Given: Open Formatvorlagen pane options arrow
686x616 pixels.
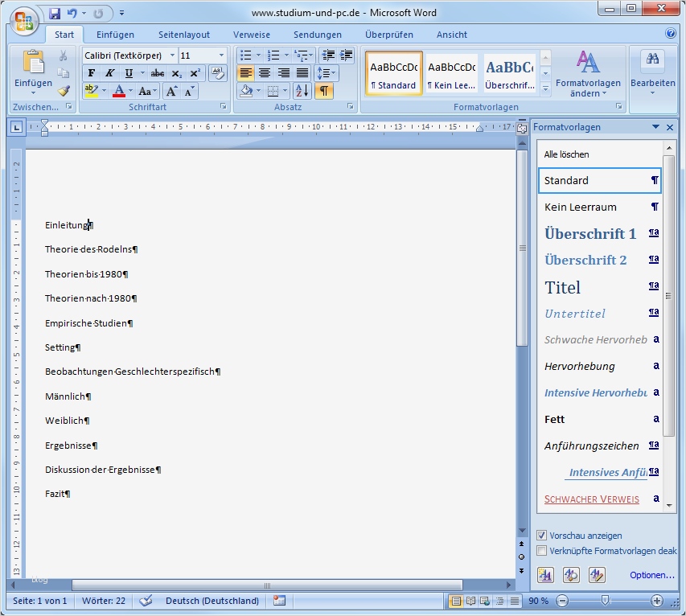Looking at the screenshot, I should [655, 127].
